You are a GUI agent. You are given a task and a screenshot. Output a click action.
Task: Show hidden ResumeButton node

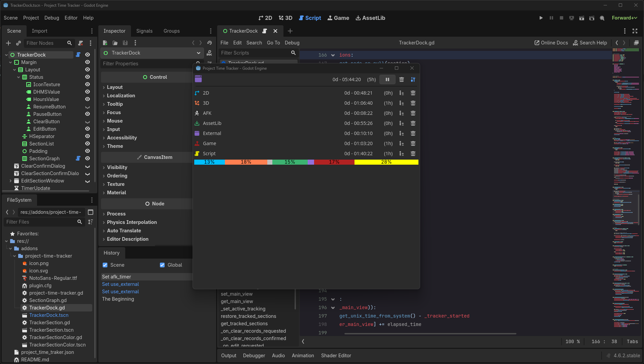[88, 107]
